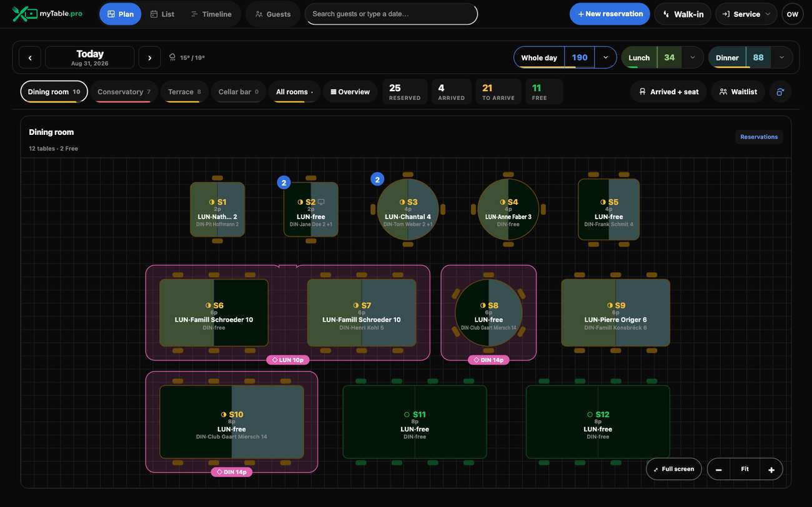Screen dimensions: 812x507
Task: Click Arrived + seat button
Action: (x=668, y=92)
